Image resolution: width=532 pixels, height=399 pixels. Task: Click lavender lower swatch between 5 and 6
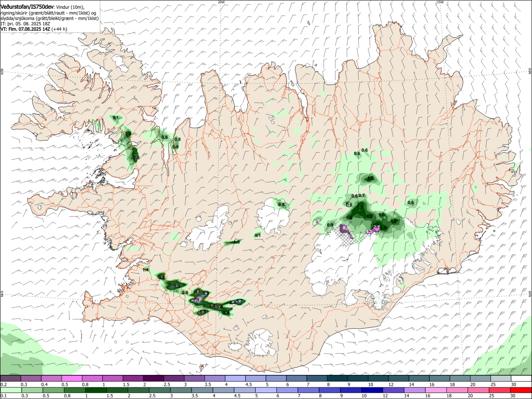click(x=266, y=390)
